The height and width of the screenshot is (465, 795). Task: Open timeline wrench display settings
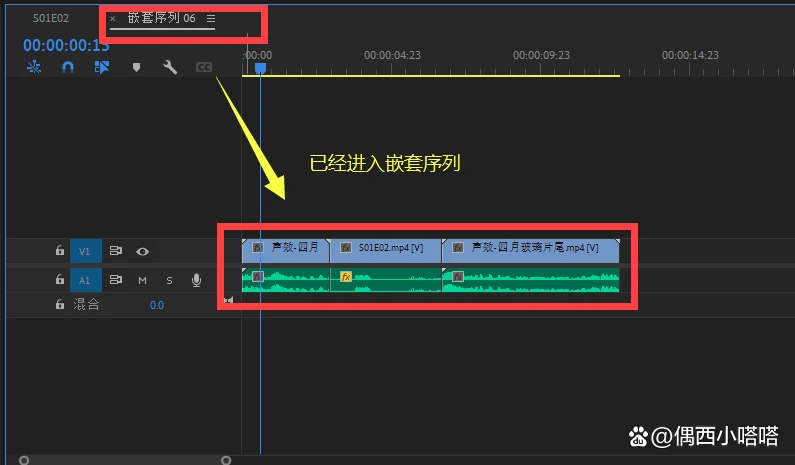click(170, 67)
